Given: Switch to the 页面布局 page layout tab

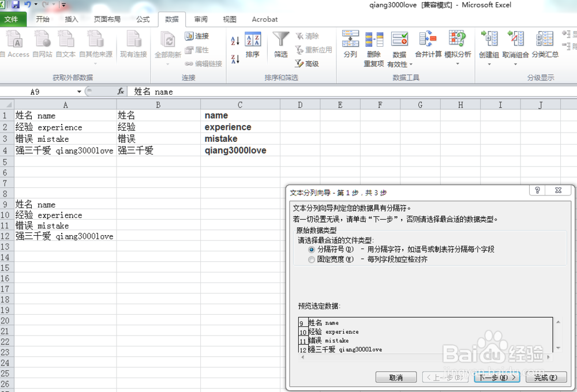Looking at the screenshot, I should click(107, 19).
